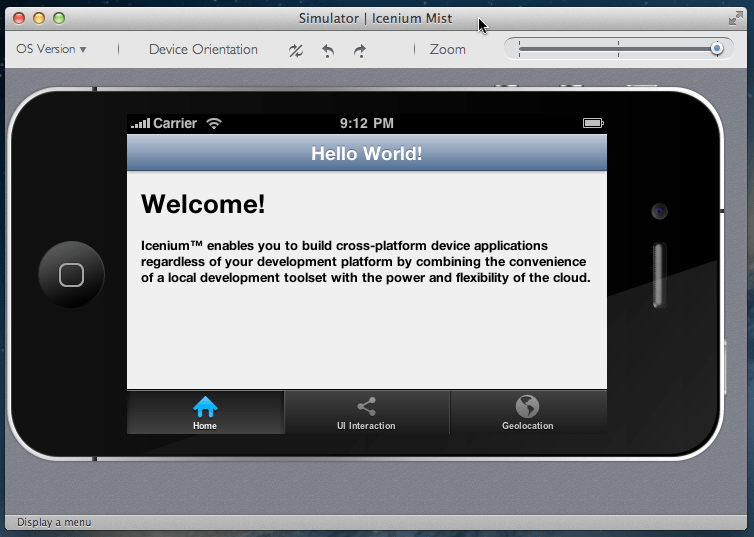Screen dimensions: 754x537
Task: Open the Geolocation tab
Action: [528, 412]
